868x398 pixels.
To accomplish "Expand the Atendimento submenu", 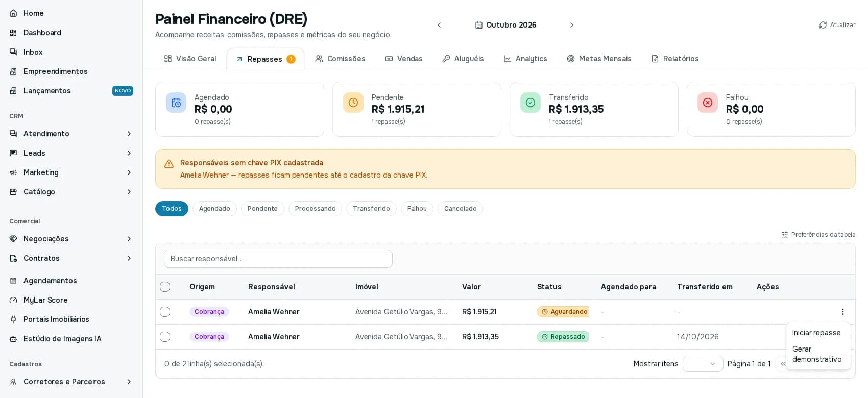I will (x=71, y=134).
